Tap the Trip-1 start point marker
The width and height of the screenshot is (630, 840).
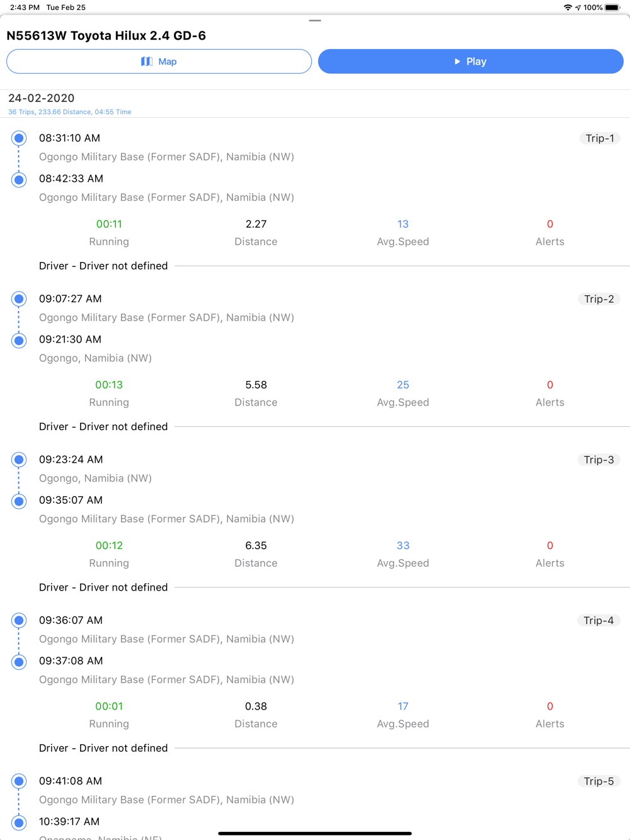(19, 138)
